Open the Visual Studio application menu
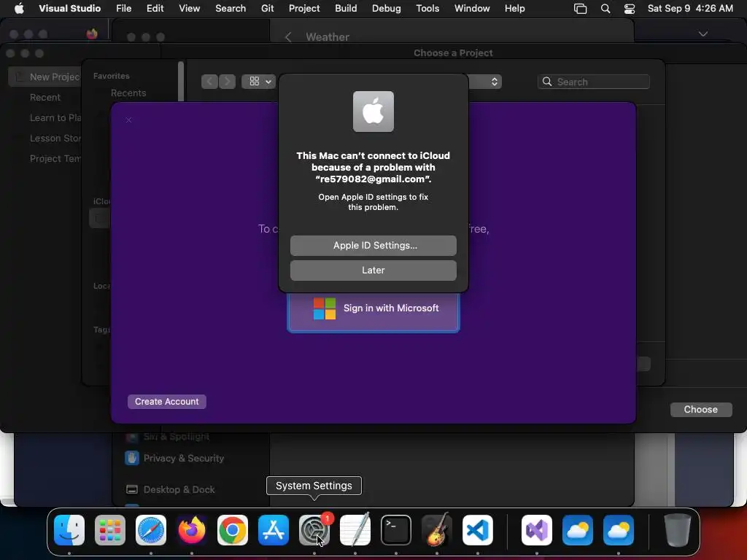Screen dimensions: 747x560 [x=69, y=8]
